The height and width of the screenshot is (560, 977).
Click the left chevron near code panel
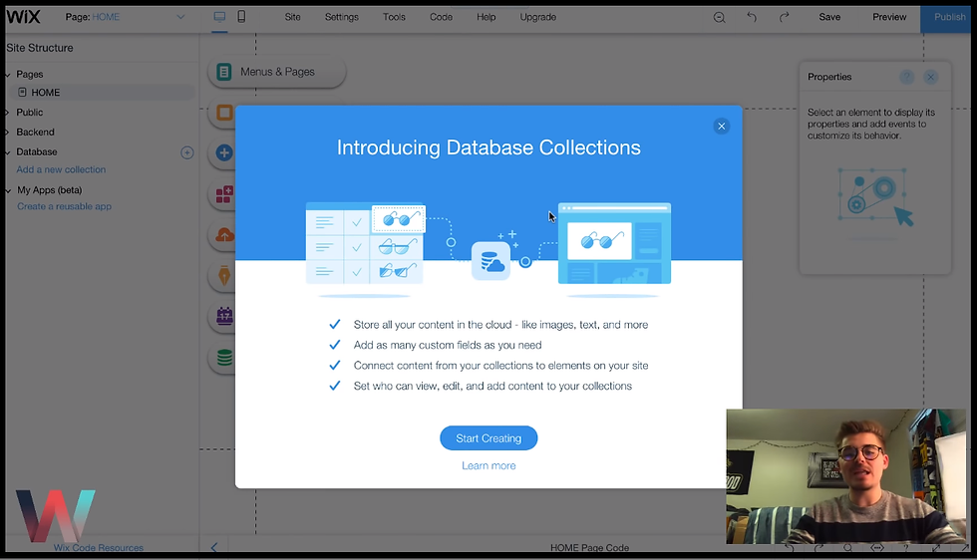tap(213, 547)
